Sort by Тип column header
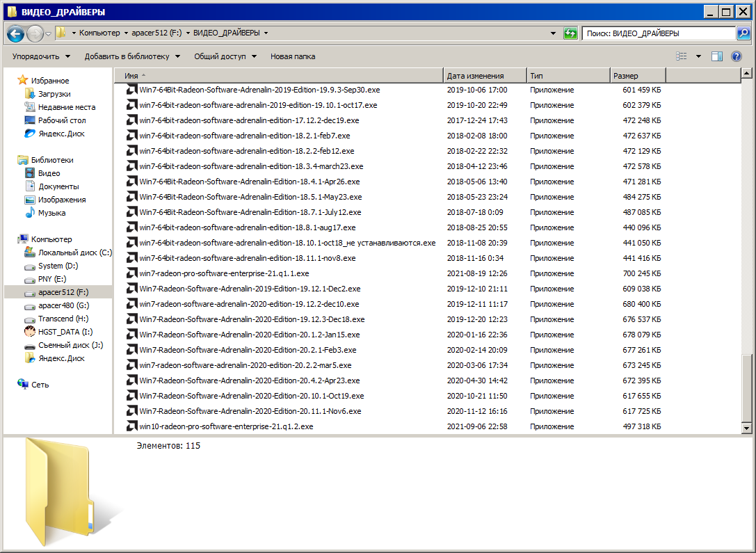Image resolution: width=756 pixels, height=553 pixels. tap(568, 76)
